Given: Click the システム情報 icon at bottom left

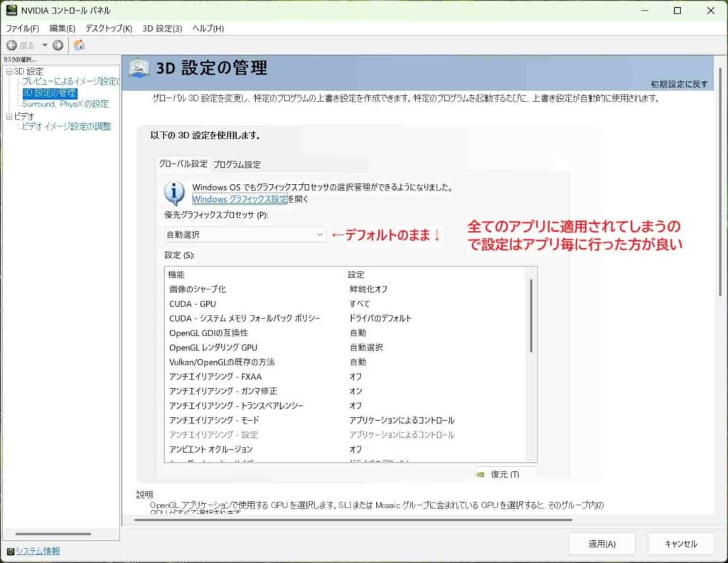Looking at the screenshot, I should [x=10, y=552].
